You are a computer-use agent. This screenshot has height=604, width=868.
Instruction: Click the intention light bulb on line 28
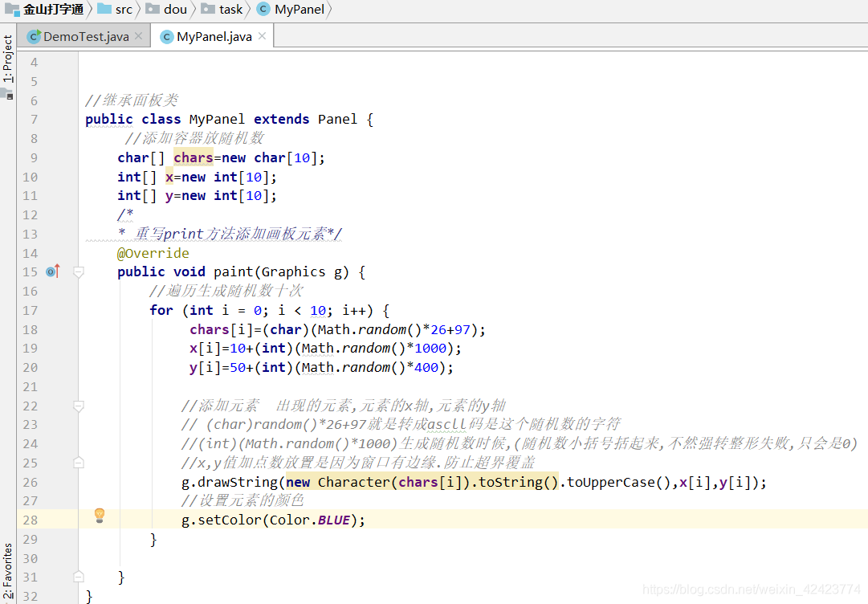(x=100, y=516)
